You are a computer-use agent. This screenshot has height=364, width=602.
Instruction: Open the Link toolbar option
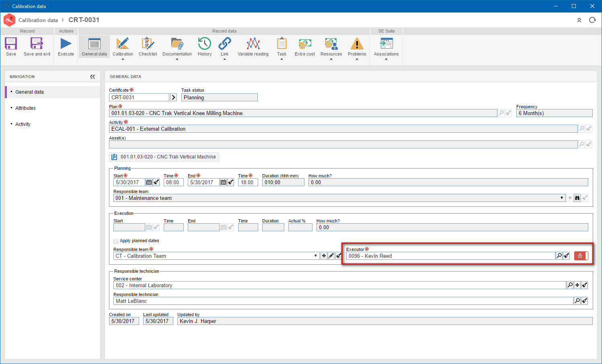[x=224, y=47]
